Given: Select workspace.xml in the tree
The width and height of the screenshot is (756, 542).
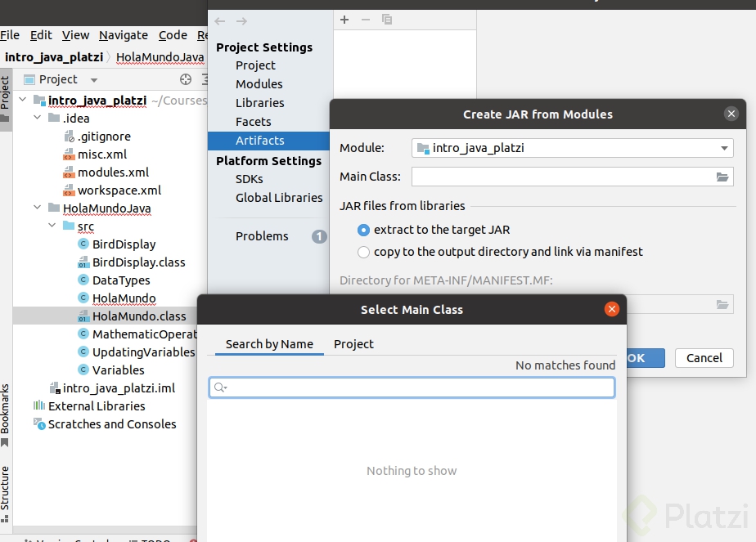Looking at the screenshot, I should click(x=119, y=190).
